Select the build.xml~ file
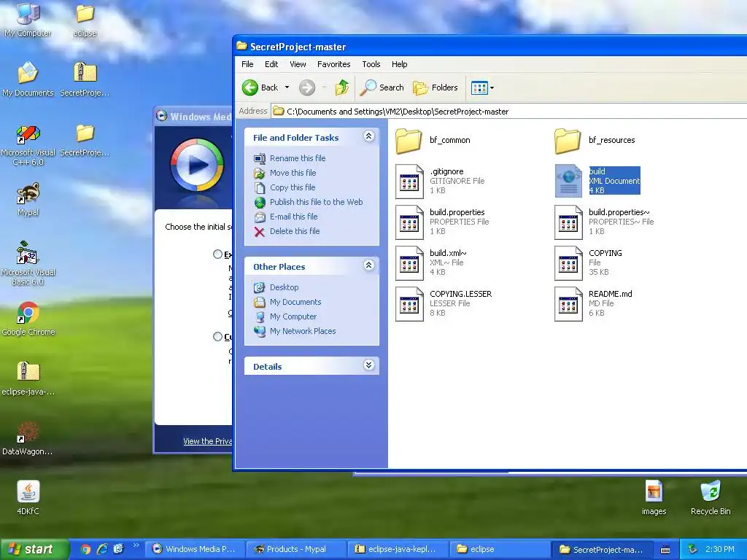This screenshot has height=560, width=747. point(430,263)
